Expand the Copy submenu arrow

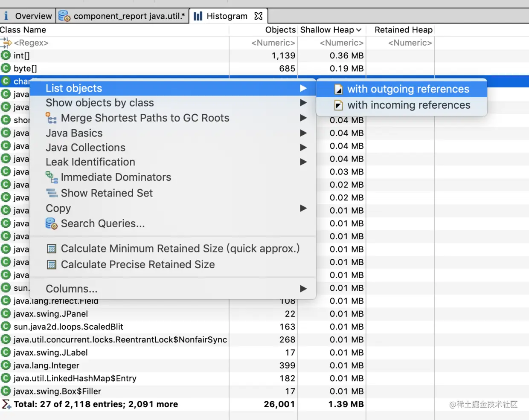coord(303,209)
